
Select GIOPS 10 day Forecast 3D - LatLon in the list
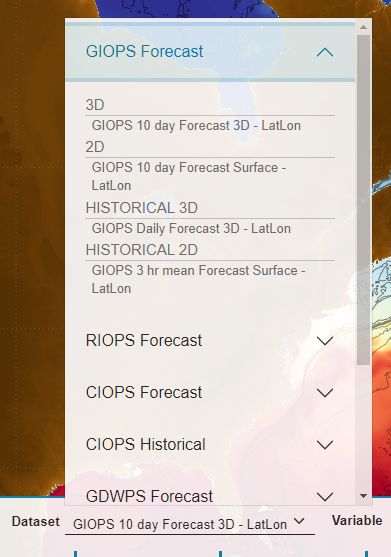pyautogui.click(x=196, y=125)
